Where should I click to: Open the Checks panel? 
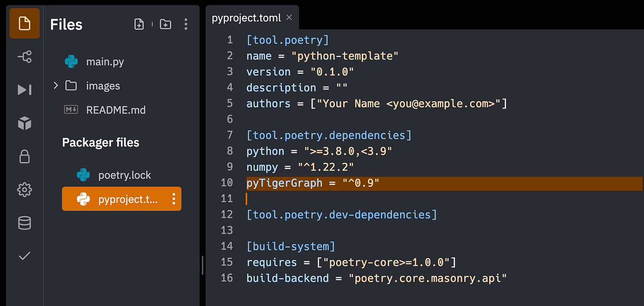click(x=24, y=256)
